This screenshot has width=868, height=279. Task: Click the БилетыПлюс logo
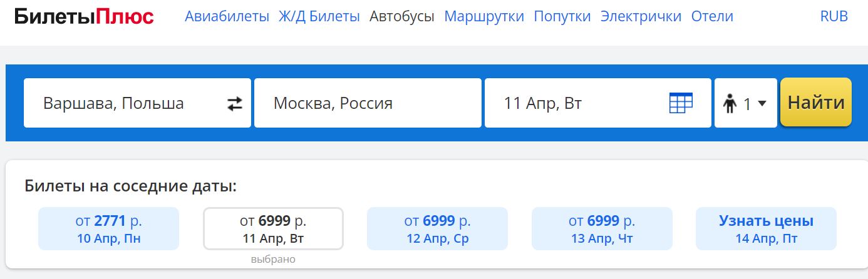(x=84, y=17)
